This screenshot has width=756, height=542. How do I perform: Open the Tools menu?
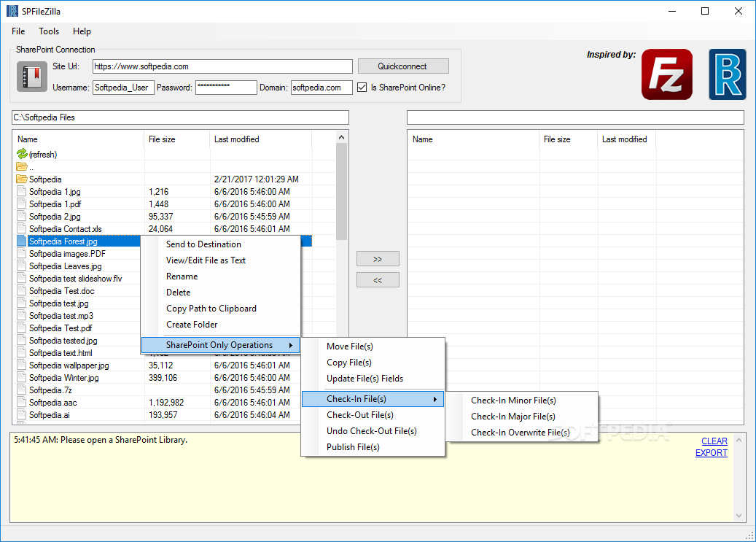pyautogui.click(x=49, y=31)
